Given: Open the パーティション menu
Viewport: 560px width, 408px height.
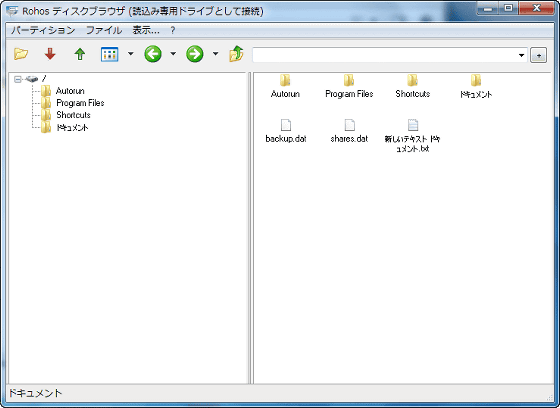Looking at the screenshot, I should (43, 30).
